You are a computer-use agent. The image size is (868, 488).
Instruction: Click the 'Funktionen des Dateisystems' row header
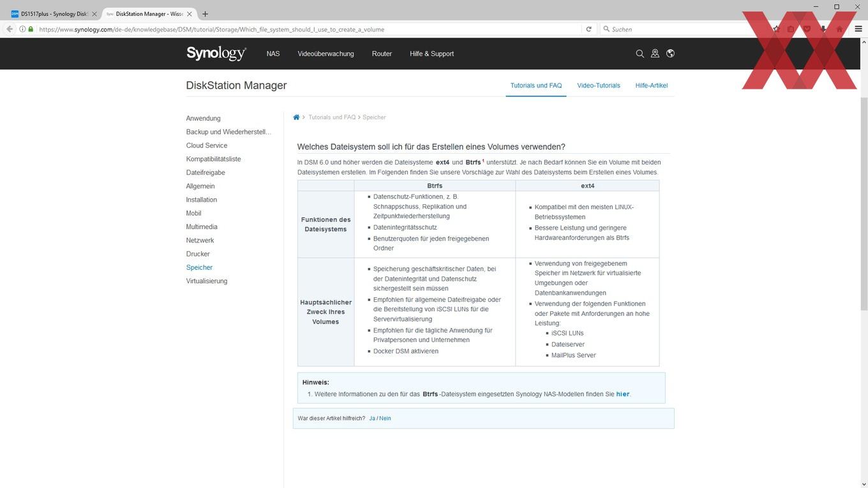(325, 225)
